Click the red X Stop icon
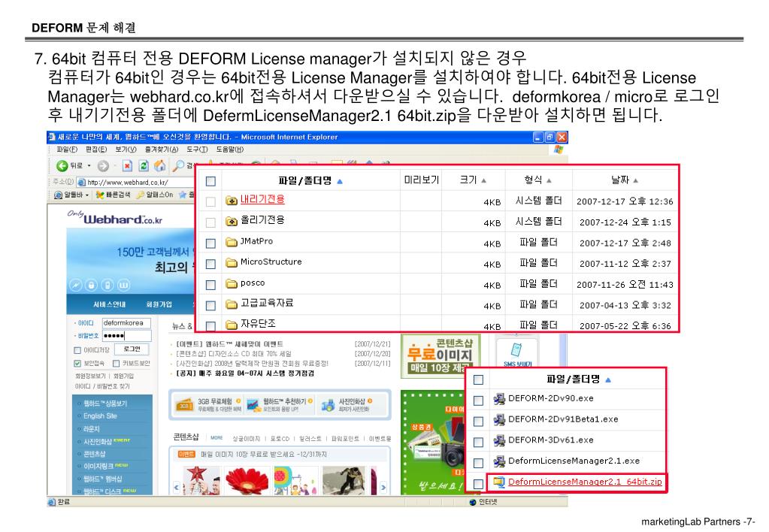This screenshot has width=769, height=532. pyautogui.click(x=127, y=166)
